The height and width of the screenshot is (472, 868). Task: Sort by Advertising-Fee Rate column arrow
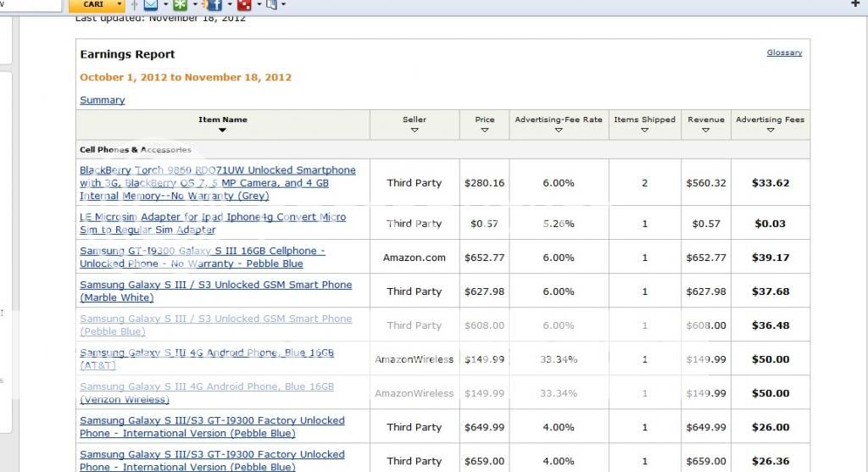tap(559, 130)
